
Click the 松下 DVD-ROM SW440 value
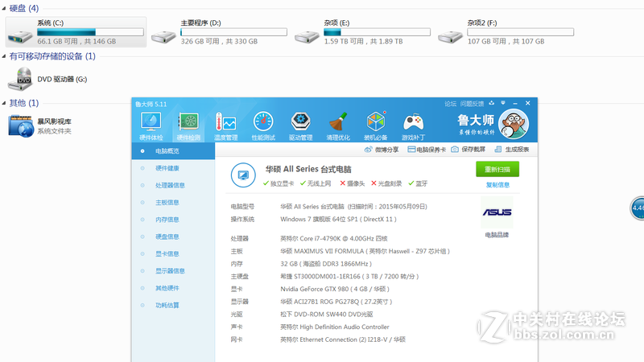point(327,315)
